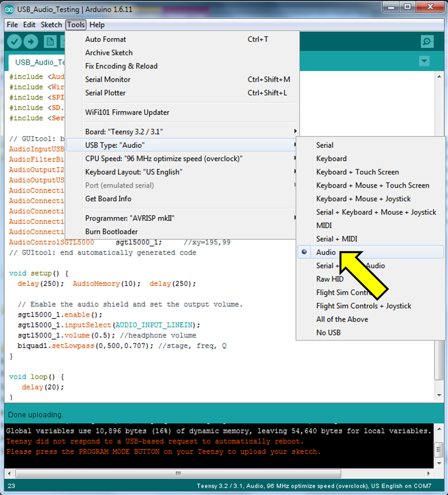This screenshot has width=448, height=495.
Task: Open the Serial Monitor magnifier icon
Action: point(427,41)
